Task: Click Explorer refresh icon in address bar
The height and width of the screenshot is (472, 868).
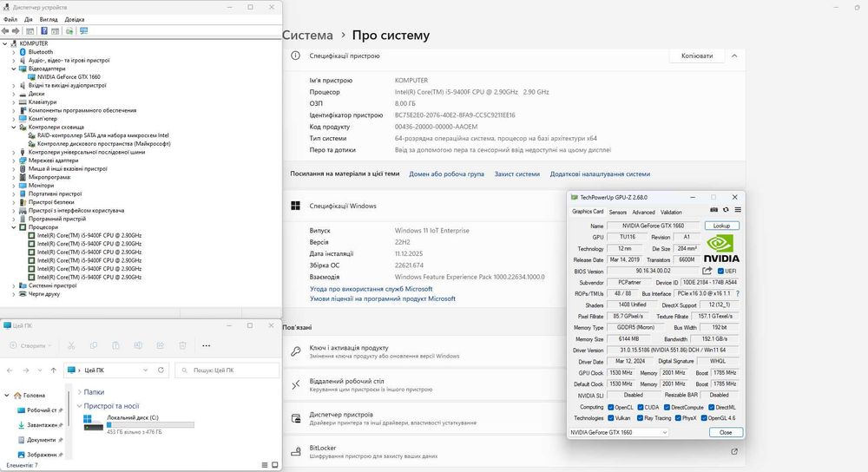Action: (x=161, y=370)
